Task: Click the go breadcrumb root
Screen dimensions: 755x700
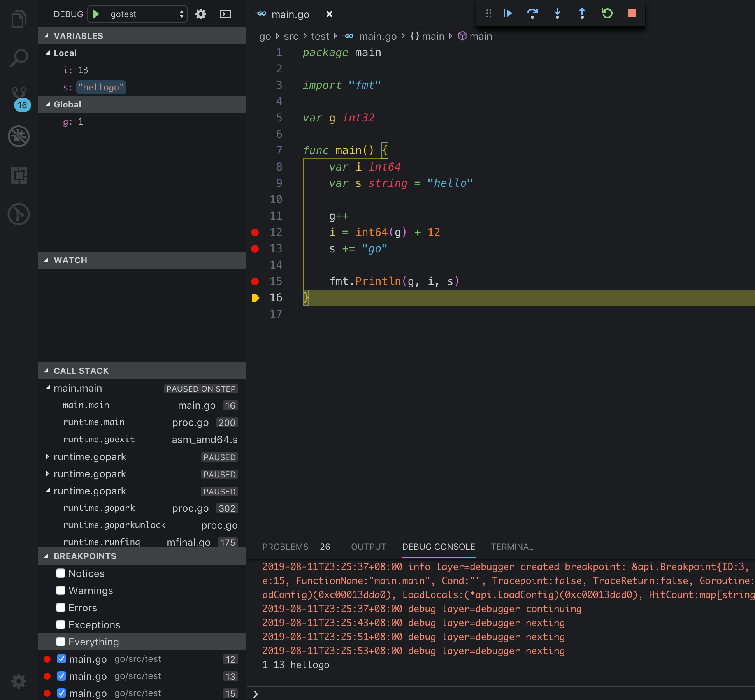Action: [x=265, y=36]
